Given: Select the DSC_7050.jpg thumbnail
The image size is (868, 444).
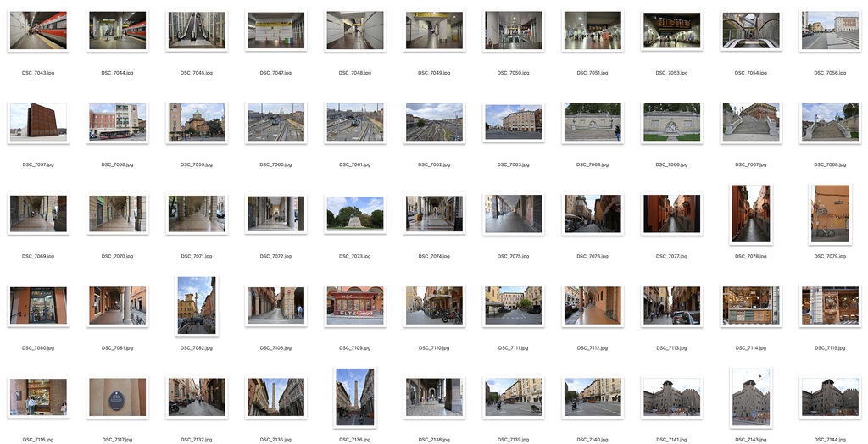Looking at the screenshot, I should (x=513, y=31).
